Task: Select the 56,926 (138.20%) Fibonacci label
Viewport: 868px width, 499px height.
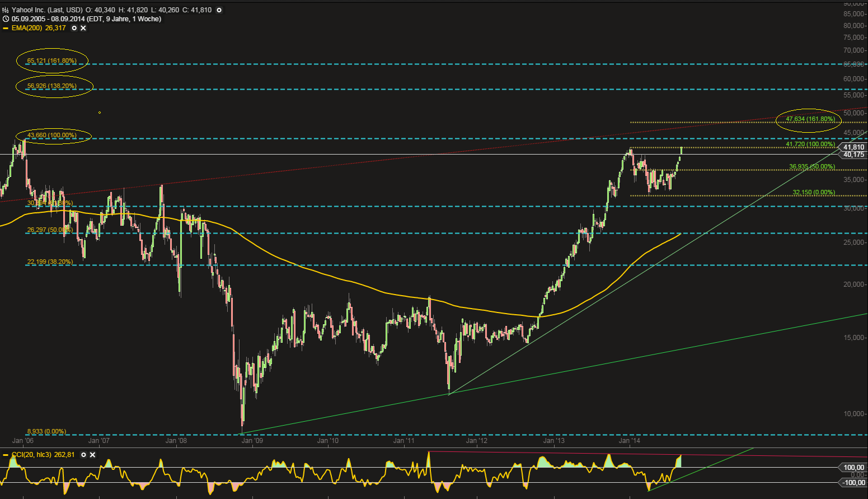Action: [51, 86]
